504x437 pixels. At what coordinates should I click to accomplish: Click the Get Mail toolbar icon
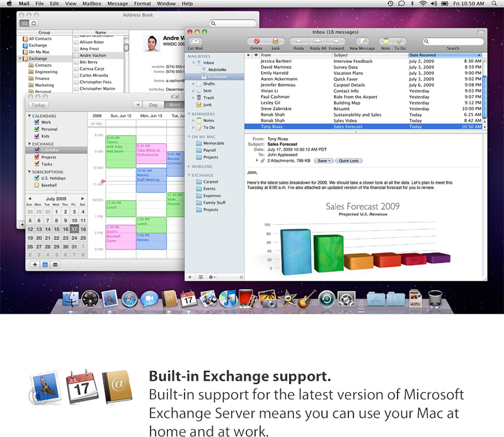tap(195, 41)
